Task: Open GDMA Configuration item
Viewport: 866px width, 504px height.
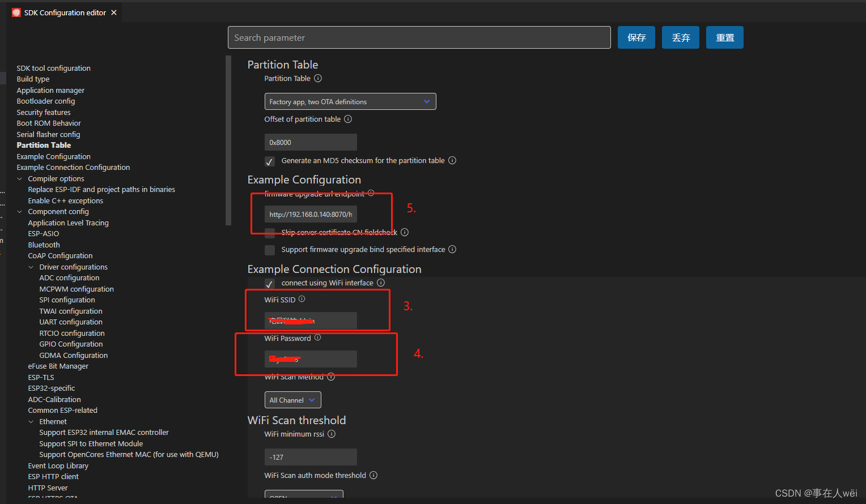Action: 73,355
